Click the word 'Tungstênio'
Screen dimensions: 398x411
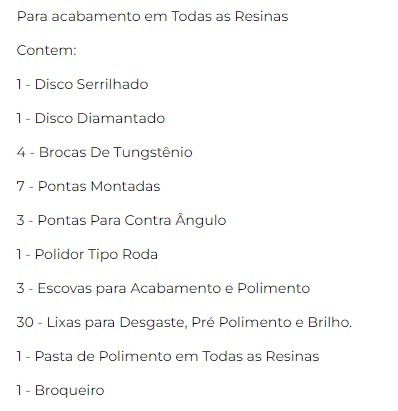click(153, 153)
